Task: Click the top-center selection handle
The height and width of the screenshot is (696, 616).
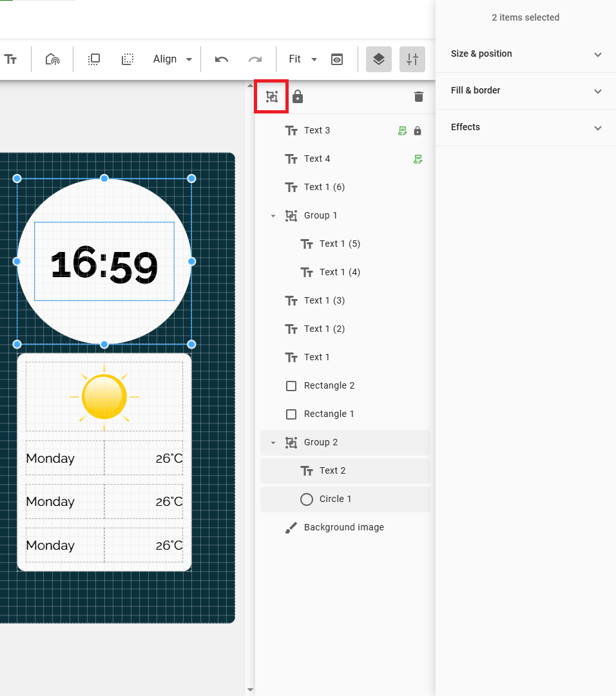Action: [x=104, y=179]
